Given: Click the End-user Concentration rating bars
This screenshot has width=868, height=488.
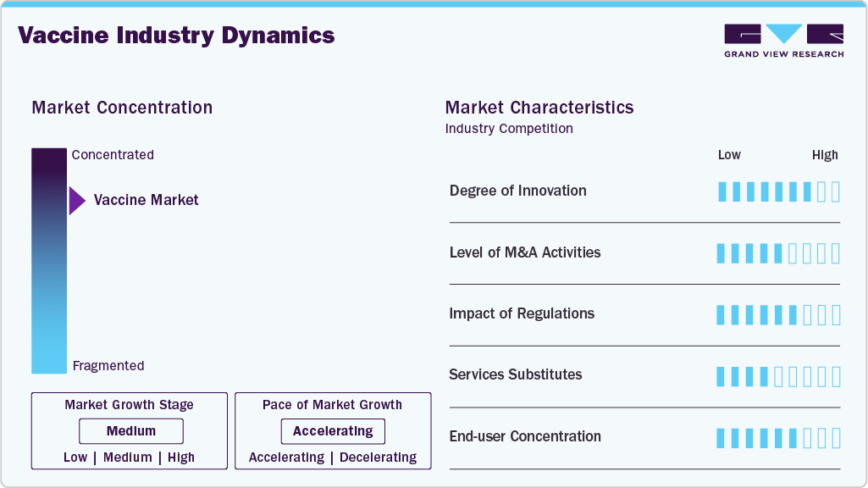Looking at the screenshot, I should tap(778, 438).
